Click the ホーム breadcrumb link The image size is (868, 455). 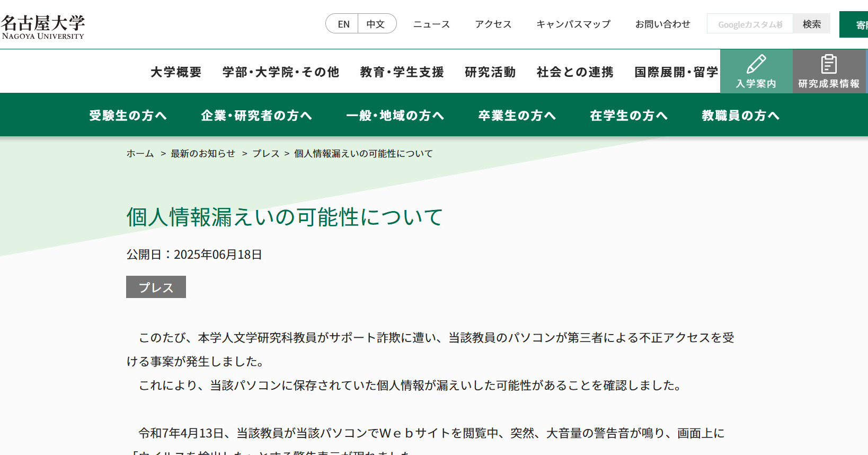(140, 153)
